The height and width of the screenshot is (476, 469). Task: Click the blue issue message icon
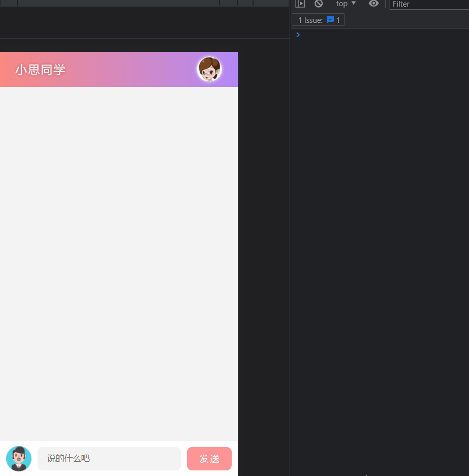(330, 20)
